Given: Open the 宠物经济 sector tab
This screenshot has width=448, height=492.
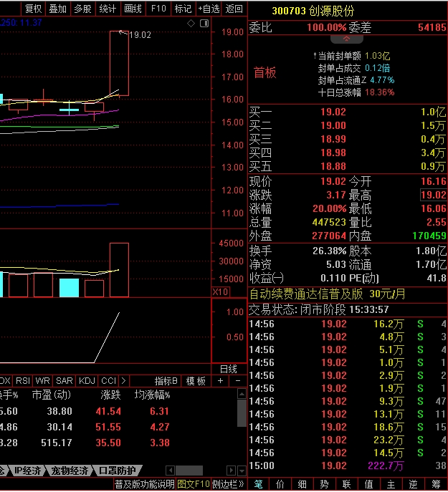Looking at the screenshot, I should 70,471.
